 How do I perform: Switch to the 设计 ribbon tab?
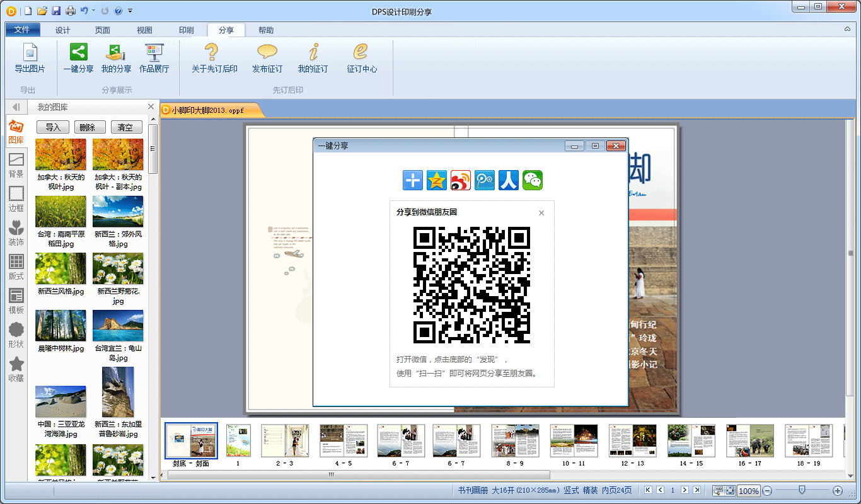[63, 30]
